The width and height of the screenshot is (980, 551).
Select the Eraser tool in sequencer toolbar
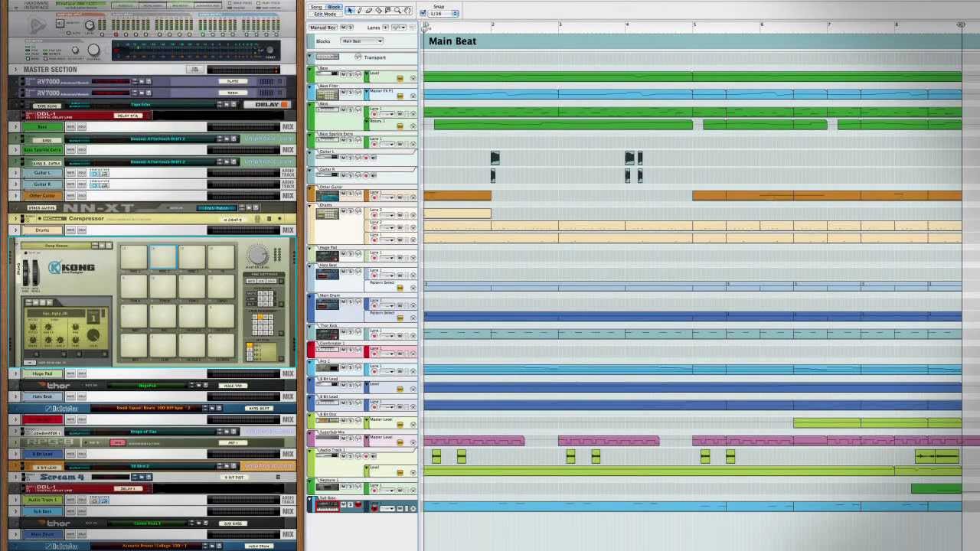[x=369, y=10]
